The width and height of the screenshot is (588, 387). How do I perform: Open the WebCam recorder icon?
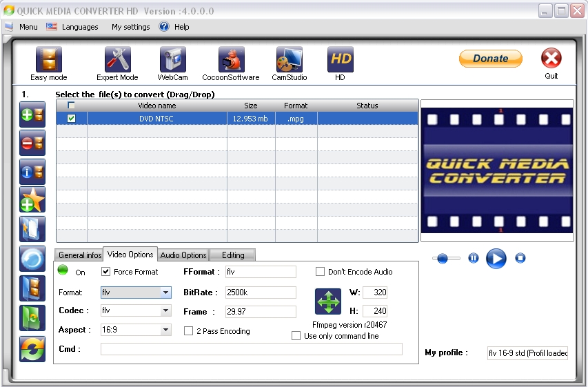click(173, 59)
